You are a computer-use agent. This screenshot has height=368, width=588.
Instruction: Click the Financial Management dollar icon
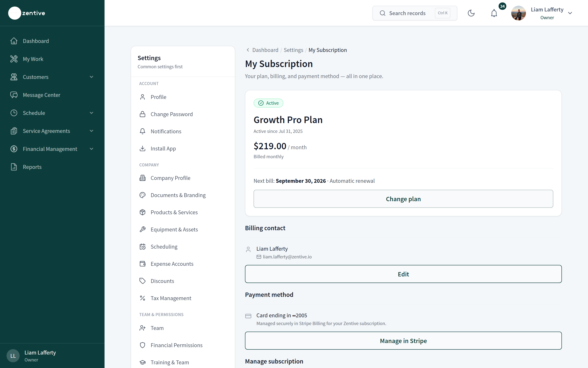tap(14, 149)
